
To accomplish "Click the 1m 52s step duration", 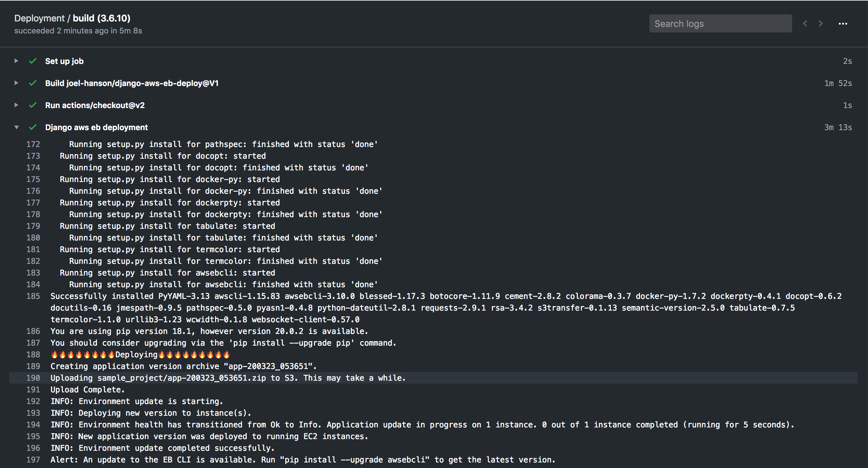I will [838, 83].
